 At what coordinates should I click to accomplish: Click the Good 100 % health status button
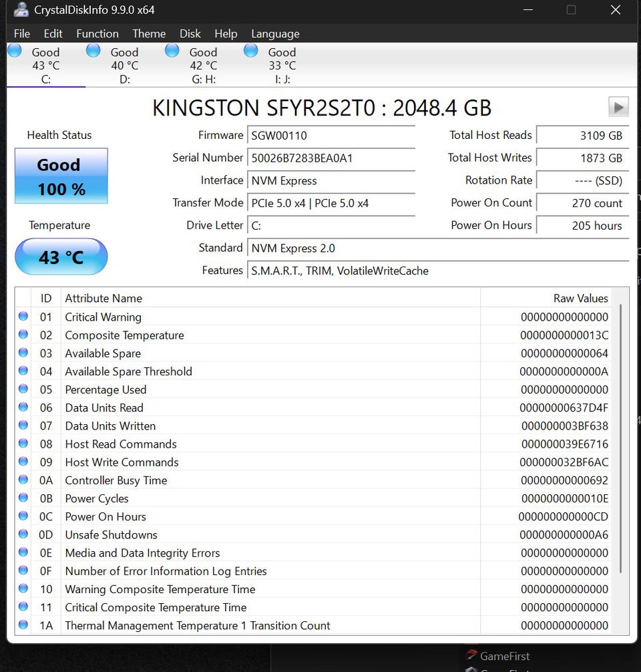point(61,176)
